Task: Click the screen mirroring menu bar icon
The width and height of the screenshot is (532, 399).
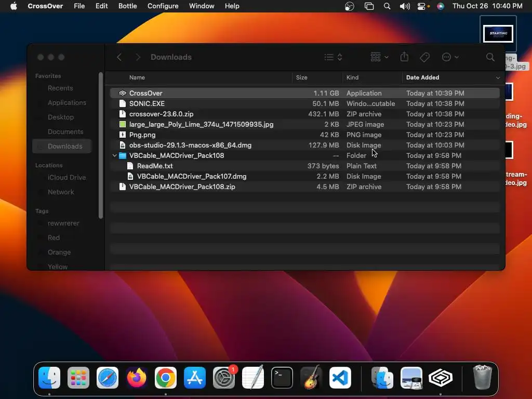Action: (369, 6)
